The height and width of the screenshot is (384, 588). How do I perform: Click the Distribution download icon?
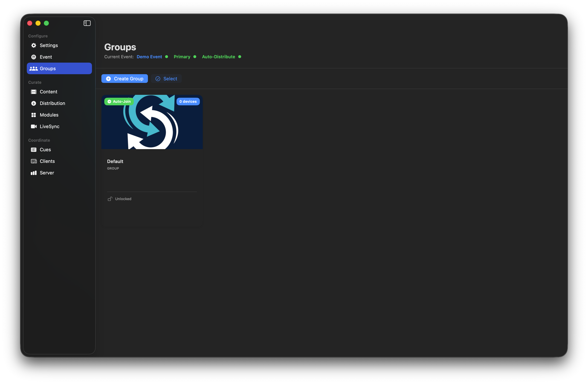(34, 104)
